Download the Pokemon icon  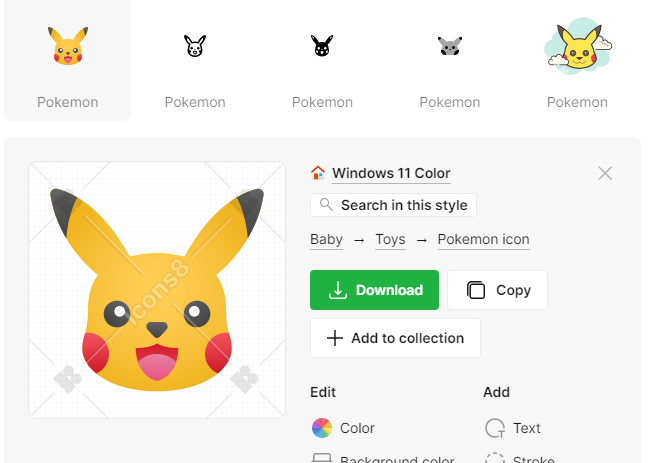(374, 290)
